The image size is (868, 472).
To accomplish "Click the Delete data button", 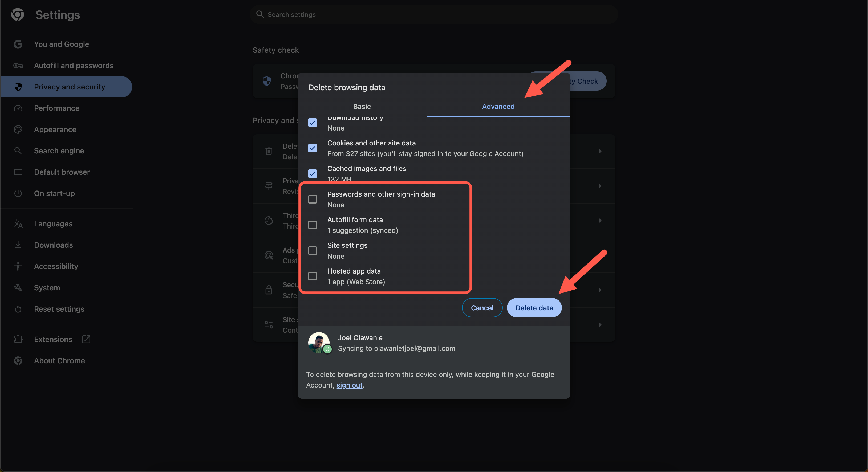I will [x=534, y=307].
